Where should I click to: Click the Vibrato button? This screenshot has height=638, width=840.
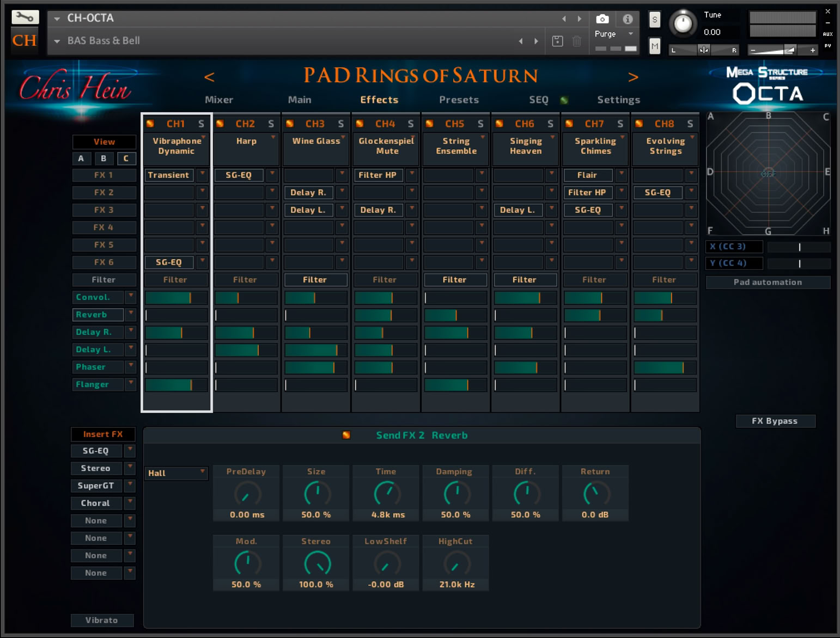[x=102, y=620]
